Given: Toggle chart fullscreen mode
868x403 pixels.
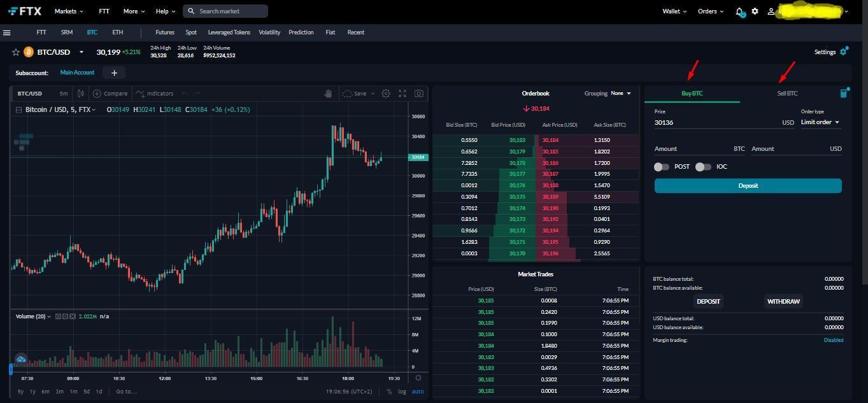Looking at the screenshot, I should tap(402, 94).
